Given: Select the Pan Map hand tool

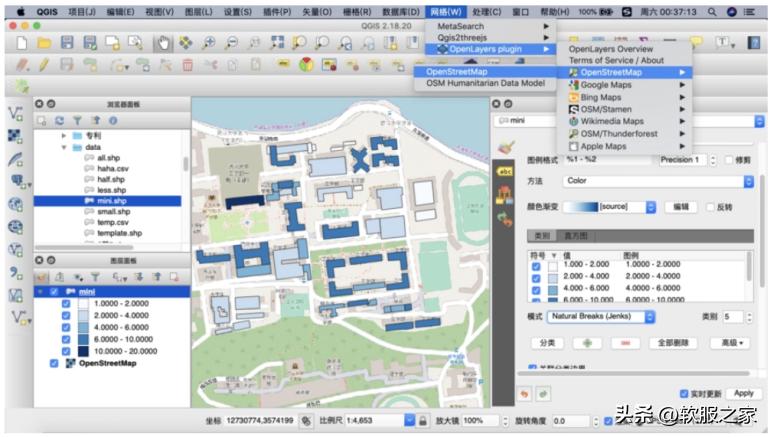Looking at the screenshot, I should click(162, 43).
